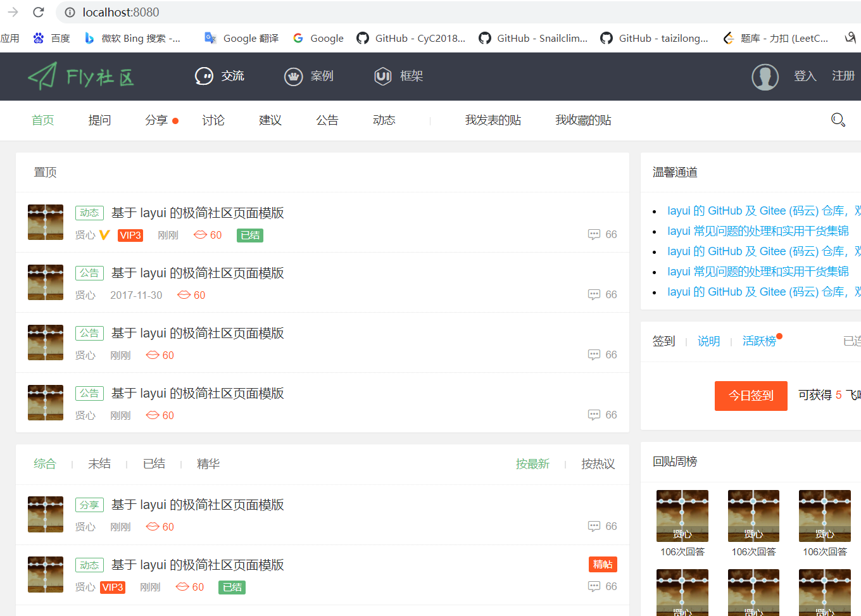The image size is (861, 616).
Task: Sort posts 按热议
Action: [x=598, y=464]
